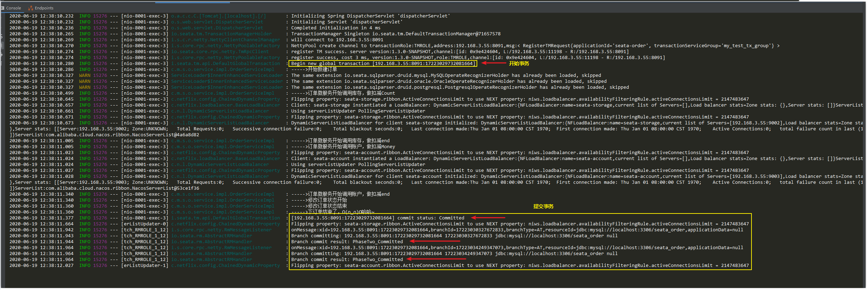
Task: Click the i.s.c.r.netty.NettyClientChannelManager logger name
Action: tap(225, 40)
